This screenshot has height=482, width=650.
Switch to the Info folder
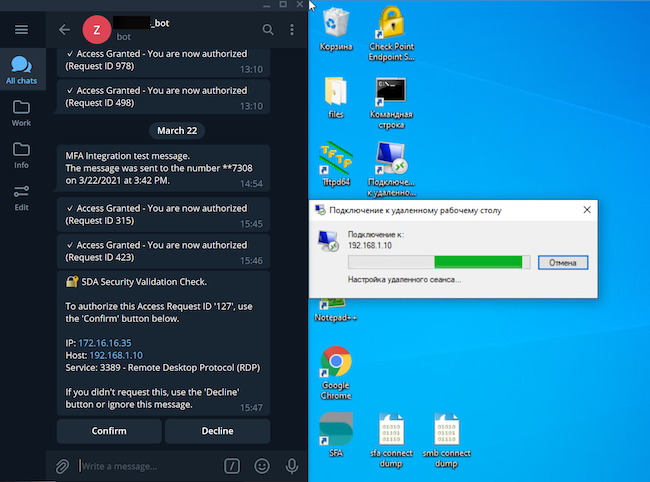coord(21,155)
